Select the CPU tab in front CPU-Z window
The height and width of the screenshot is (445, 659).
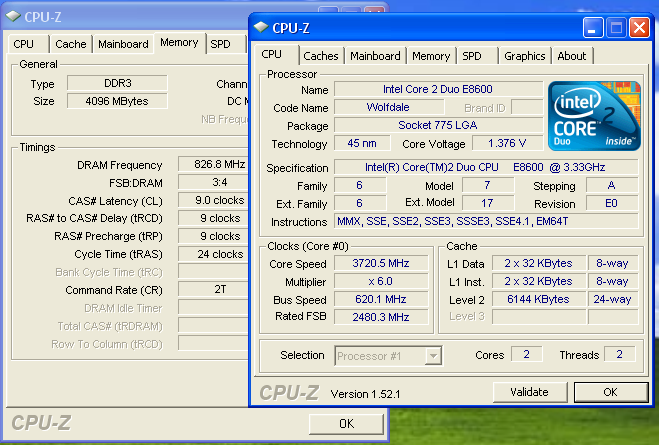[277, 54]
